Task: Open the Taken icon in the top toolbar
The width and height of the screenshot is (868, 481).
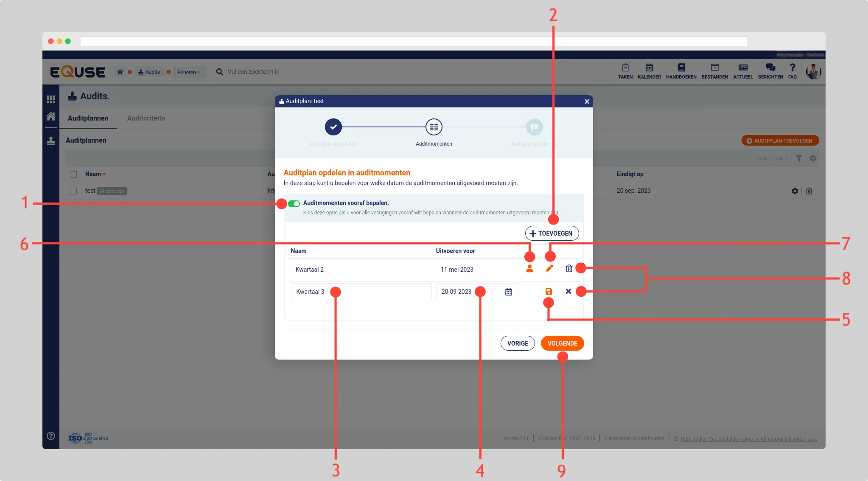Action: [625, 71]
